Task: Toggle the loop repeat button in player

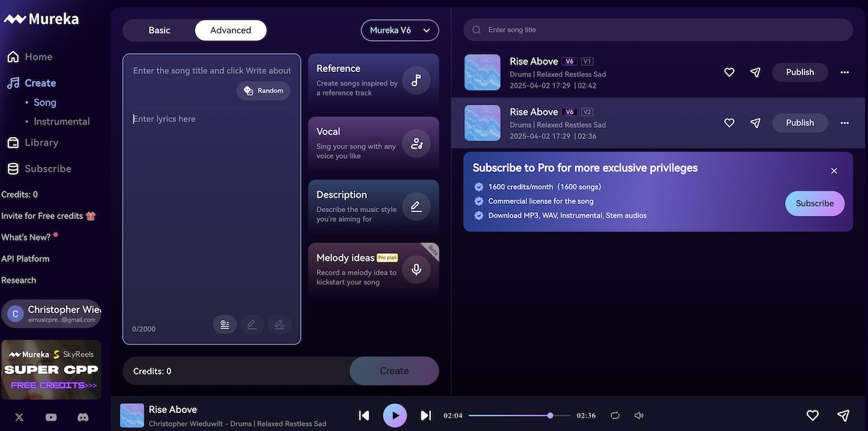Action: coord(615,415)
